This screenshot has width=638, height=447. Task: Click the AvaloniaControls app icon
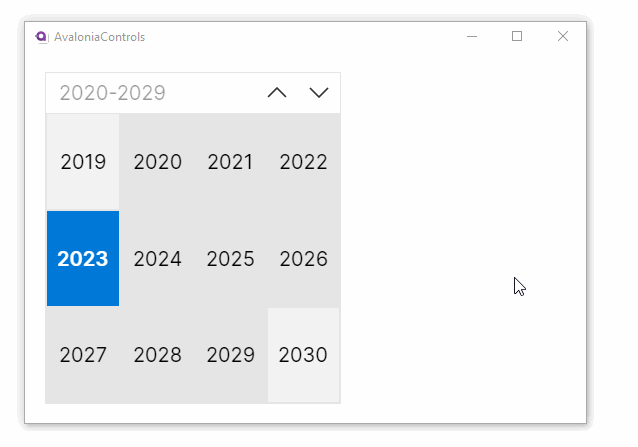click(x=41, y=37)
